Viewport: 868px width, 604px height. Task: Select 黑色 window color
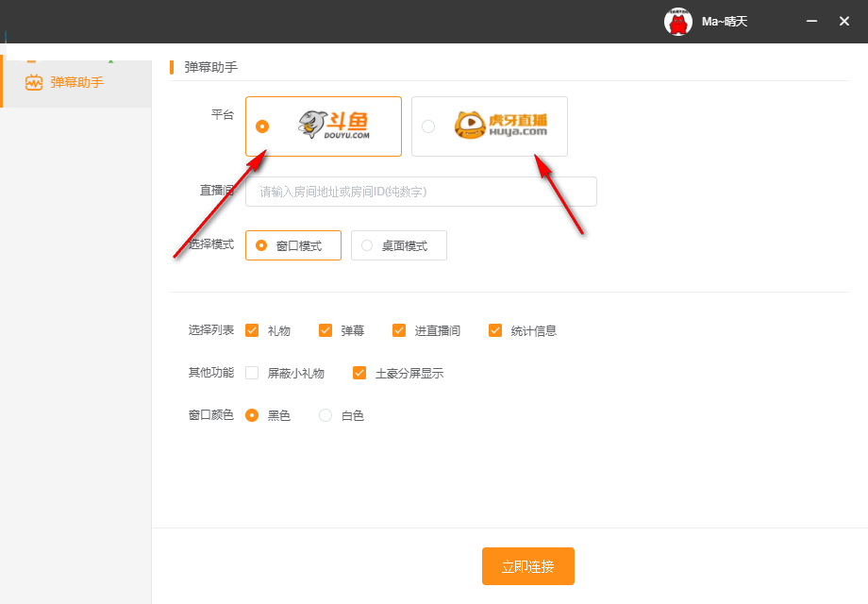coord(252,415)
